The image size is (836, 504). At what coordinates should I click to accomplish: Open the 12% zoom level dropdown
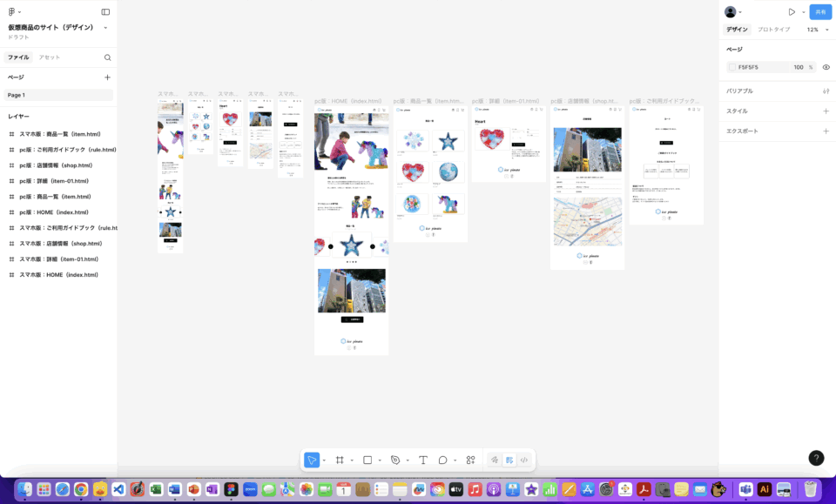click(x=817, y=30)
